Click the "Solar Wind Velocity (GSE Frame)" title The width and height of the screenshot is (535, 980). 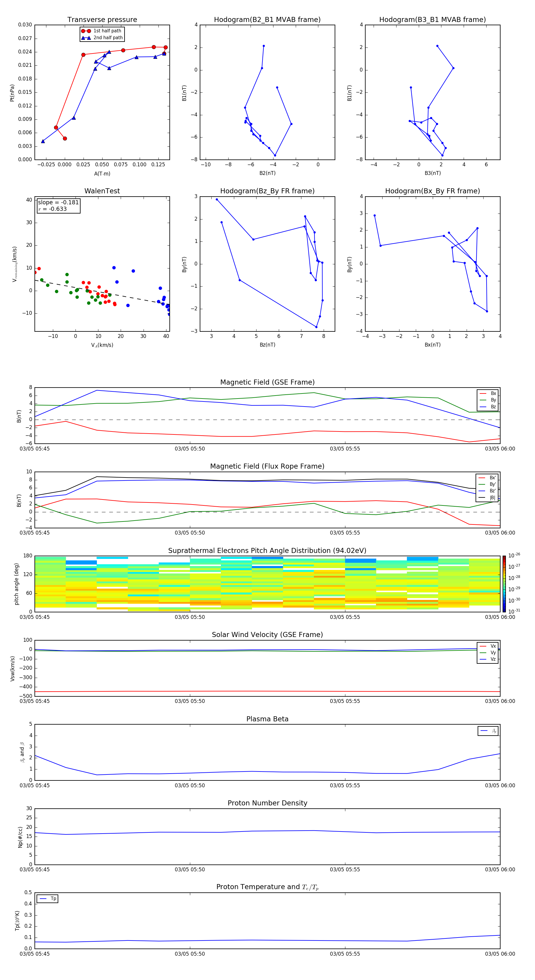[267, 635]
